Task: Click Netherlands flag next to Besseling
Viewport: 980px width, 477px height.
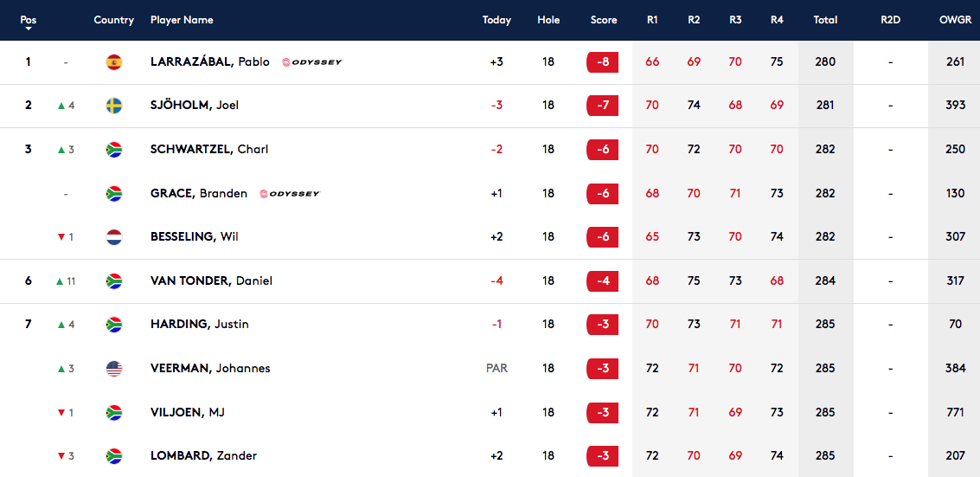Action: coord(114,237)
